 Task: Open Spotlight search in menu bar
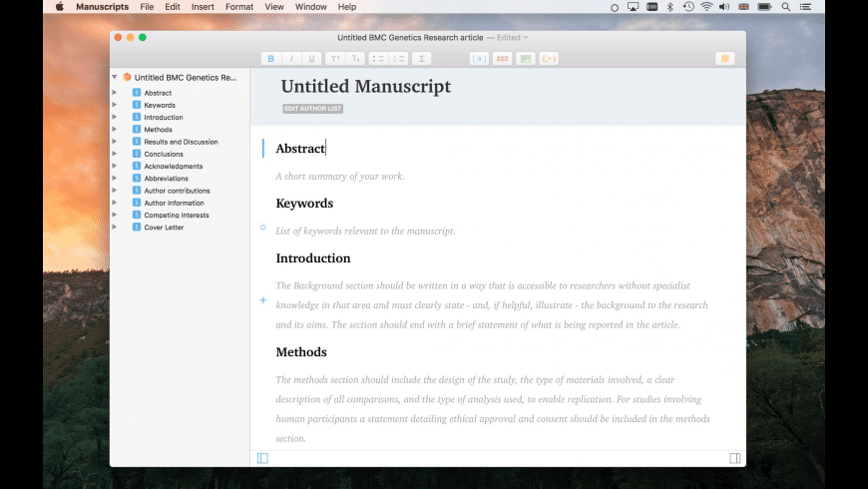pyautogui.click(x=785, y=7)
